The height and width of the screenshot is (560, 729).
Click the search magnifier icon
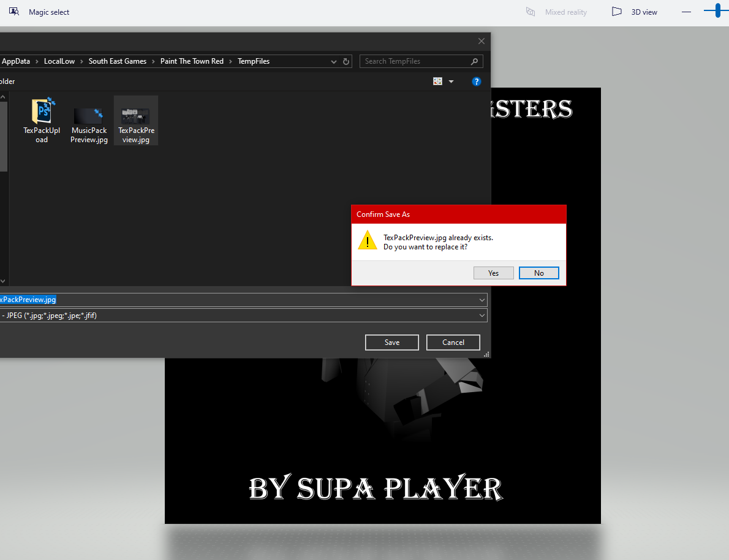point(474,61)
